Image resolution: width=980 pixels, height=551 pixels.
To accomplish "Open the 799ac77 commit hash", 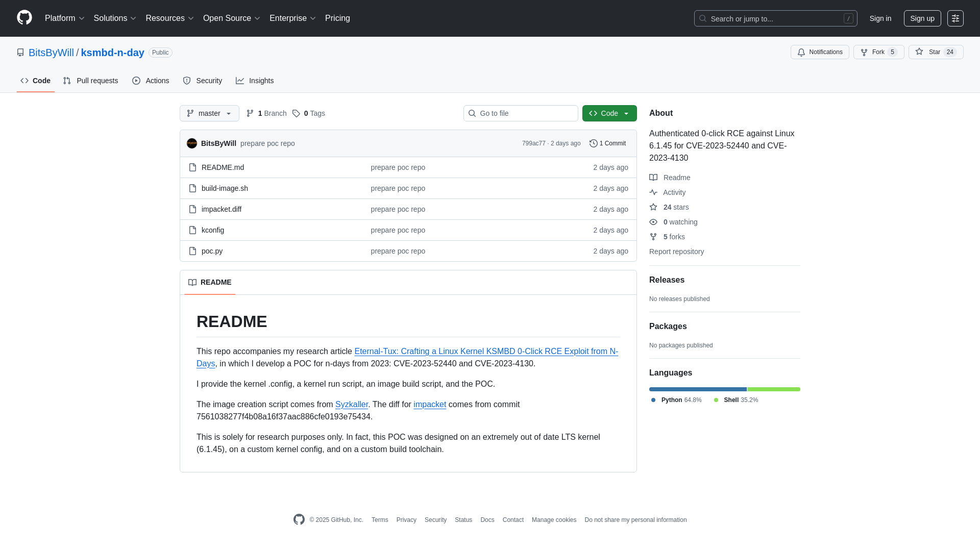I will (533, 143).
